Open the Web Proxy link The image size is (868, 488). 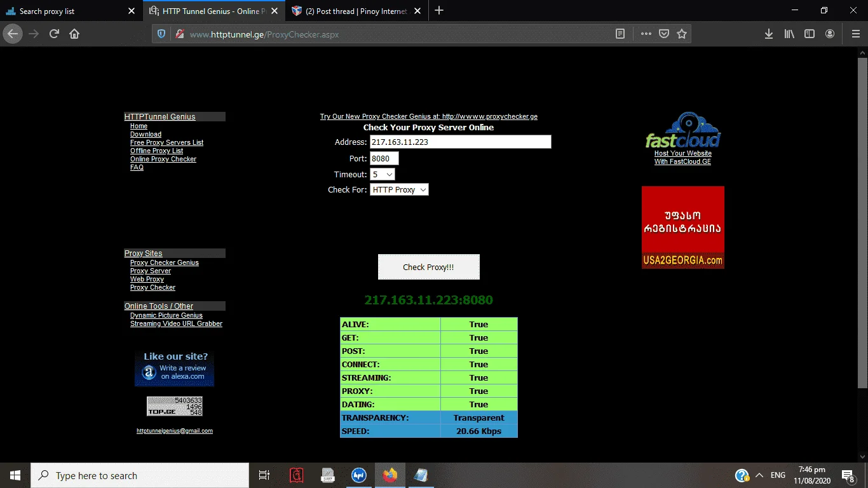pyautogui.click(x=147, y=280)
